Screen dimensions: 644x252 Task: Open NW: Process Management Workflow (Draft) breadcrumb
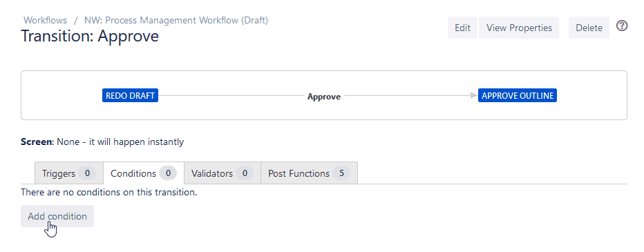(x=176, y=20)
